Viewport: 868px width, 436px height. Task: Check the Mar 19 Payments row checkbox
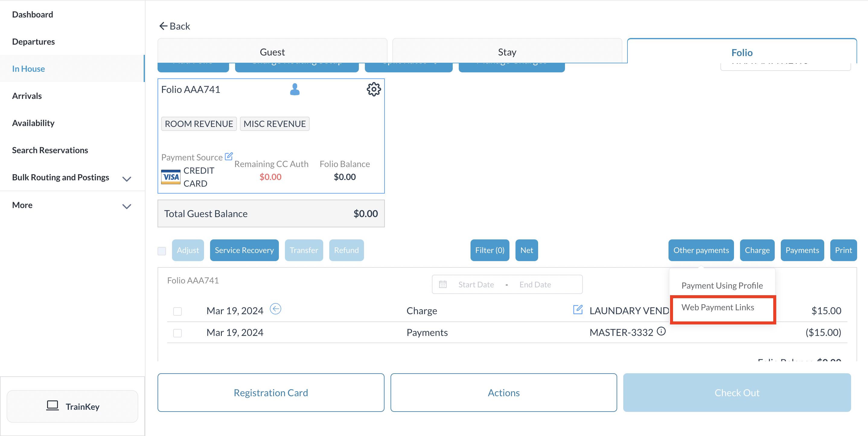tap(177, 333)
